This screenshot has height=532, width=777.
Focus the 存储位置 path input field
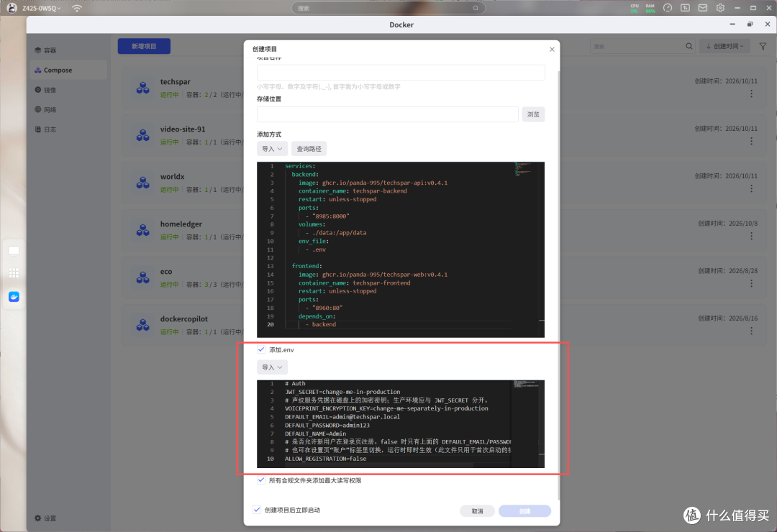(388, 114)
